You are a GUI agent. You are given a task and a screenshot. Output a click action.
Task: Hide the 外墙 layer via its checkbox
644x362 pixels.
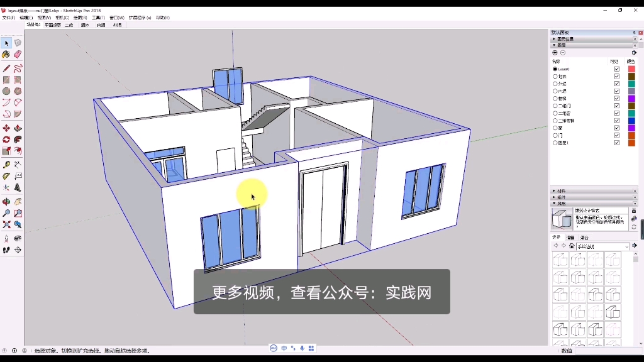[x=616, y=84]
